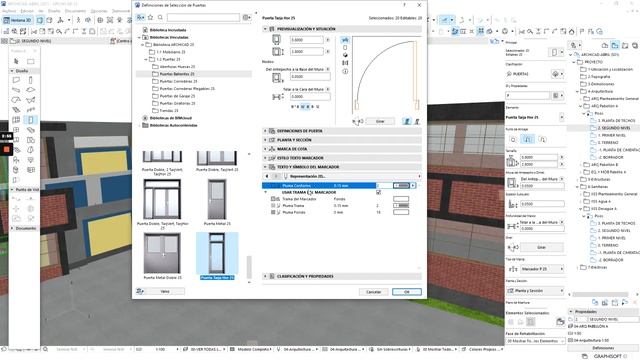This screenshot has width=640, height=360.
Task: Open Planta y Sección dropdown in info panel
Action: tap(536, 291)
